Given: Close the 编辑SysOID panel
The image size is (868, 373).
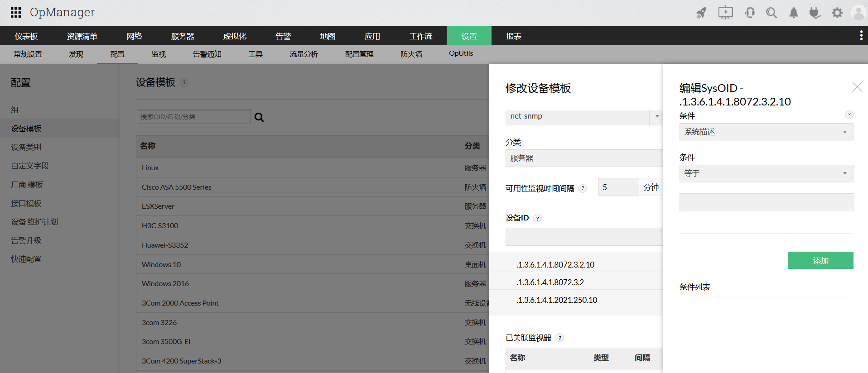Looking at the screenshot, I should click(x=857, y=87).
